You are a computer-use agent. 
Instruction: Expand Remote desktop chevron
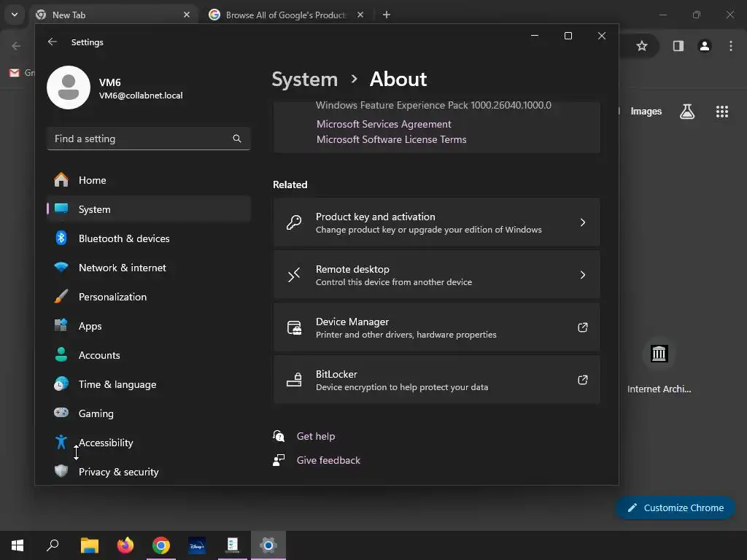(582, 275)
